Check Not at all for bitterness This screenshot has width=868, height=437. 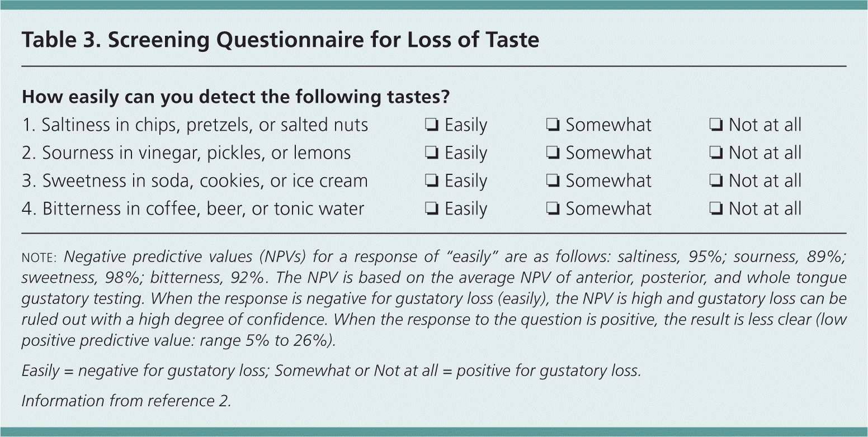(x=715, y=209)
